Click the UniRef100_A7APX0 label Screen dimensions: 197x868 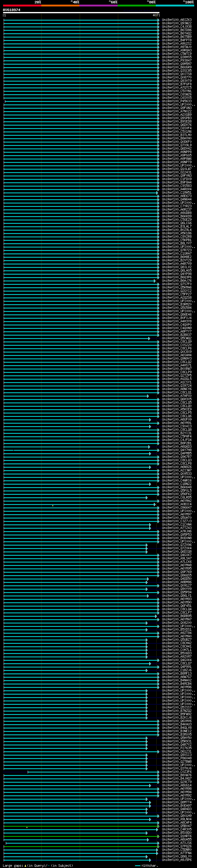tap(177, 396)
